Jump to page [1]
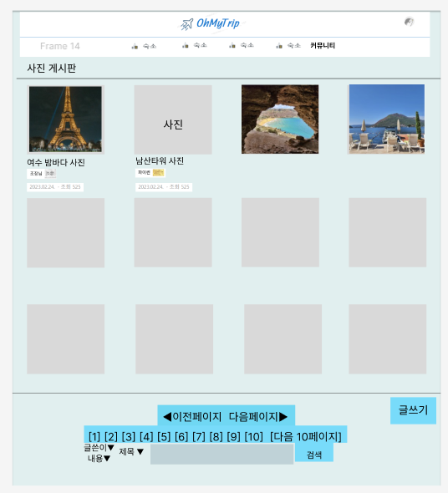 (x=94, y=436)
